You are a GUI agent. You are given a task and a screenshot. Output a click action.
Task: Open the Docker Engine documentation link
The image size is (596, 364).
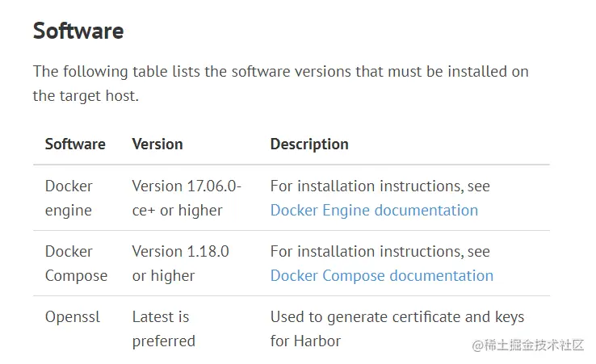coord(374,211)
